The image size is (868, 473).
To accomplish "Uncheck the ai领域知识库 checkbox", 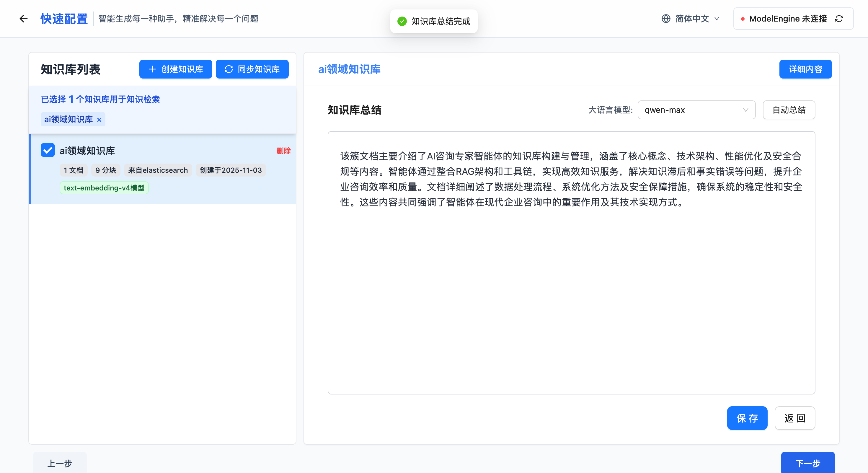I will coord(48,150).
